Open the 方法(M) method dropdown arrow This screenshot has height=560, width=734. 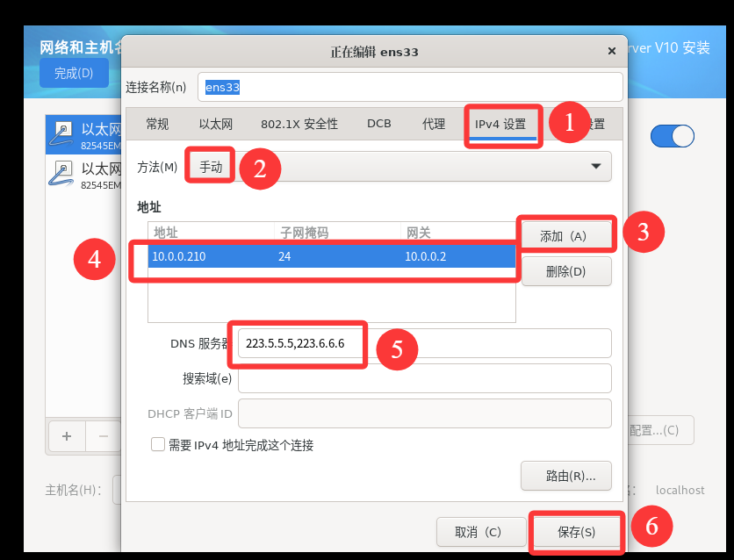click(596, 166)
